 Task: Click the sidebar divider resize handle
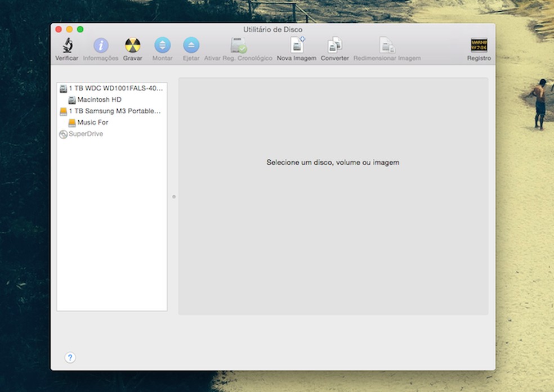tap(173, 197)
